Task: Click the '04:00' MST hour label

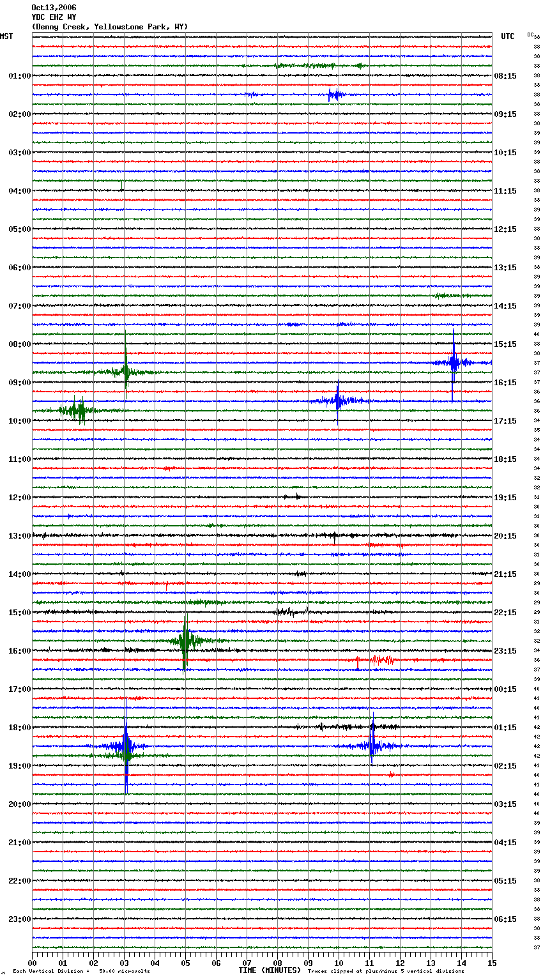Action: coord(20,191)
